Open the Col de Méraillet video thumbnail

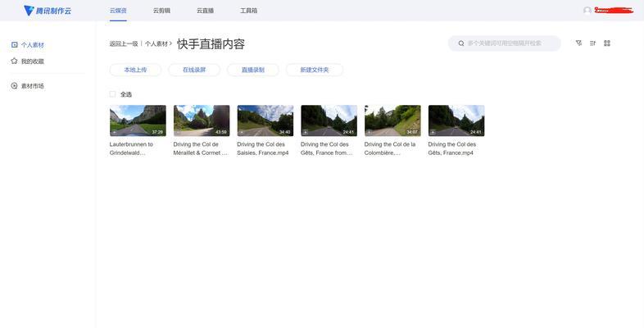coord(202,121)
